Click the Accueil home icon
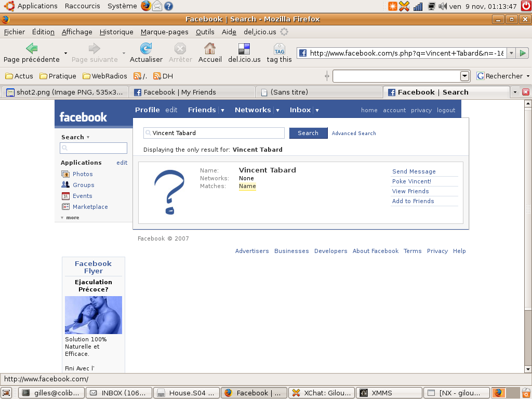532x399 pixels. [210, 49]
